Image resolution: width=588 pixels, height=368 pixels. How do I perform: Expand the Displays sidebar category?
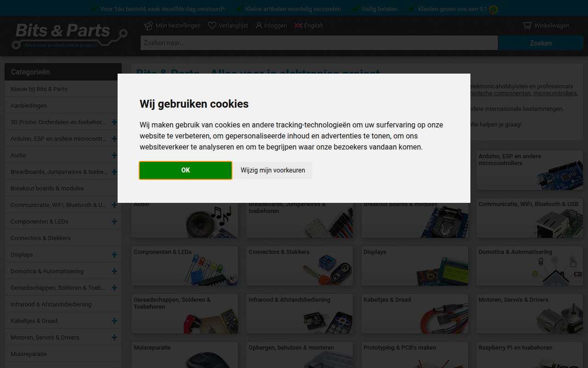[x=114, y=255]
